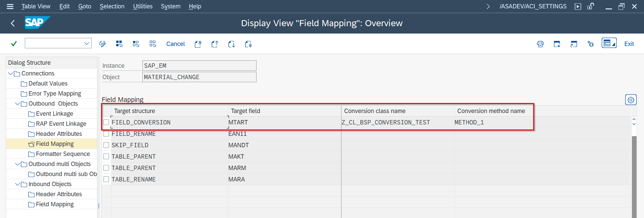Click the METHOD_1 cell
644x218 pixels.
pyautogui.click(x=494, y=122)
